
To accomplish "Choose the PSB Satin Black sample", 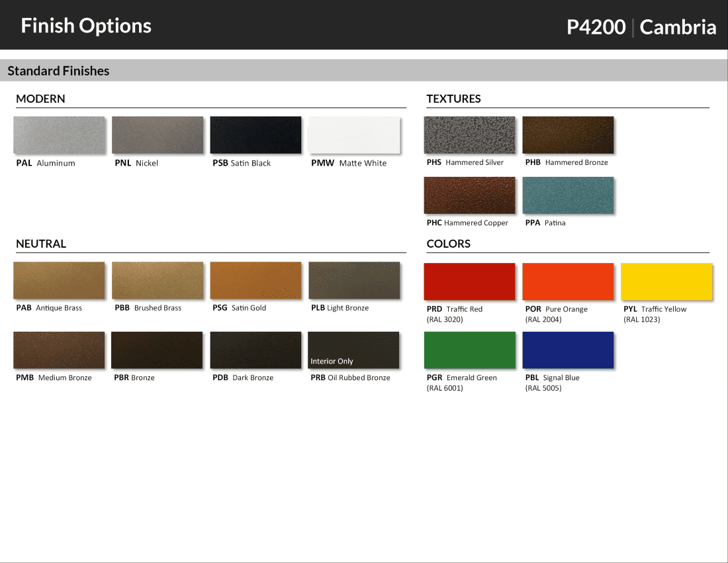I will point(255,134).
